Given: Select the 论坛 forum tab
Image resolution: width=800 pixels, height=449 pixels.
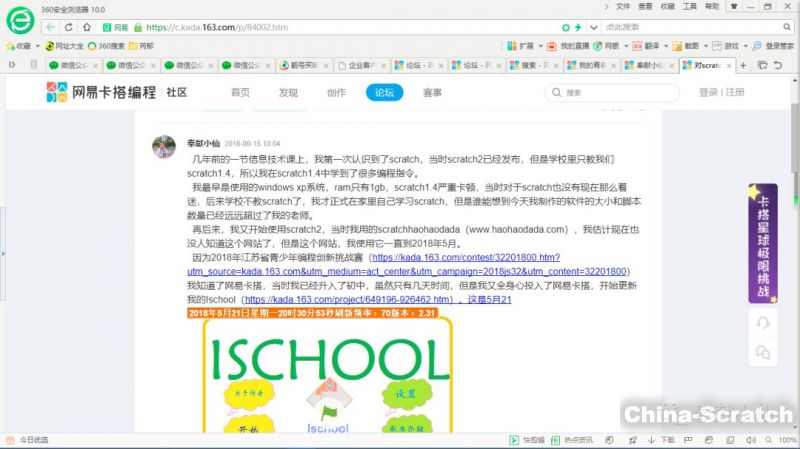Looking at the screenshot, I should tap(384, 92).
